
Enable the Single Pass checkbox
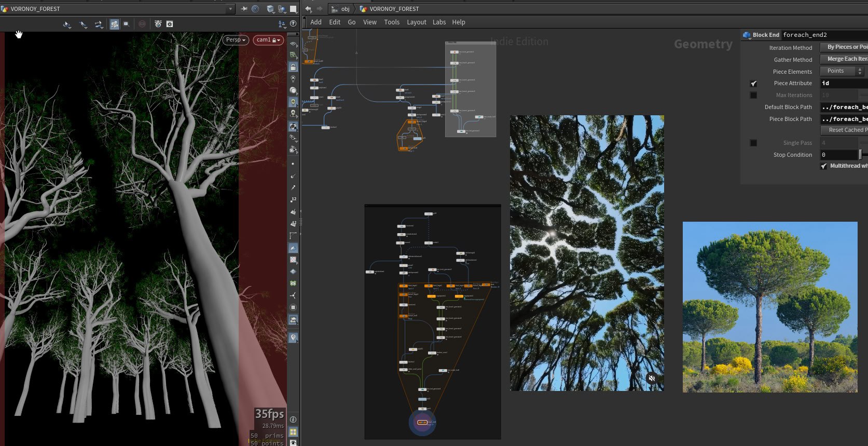click(x=754, y=143)
